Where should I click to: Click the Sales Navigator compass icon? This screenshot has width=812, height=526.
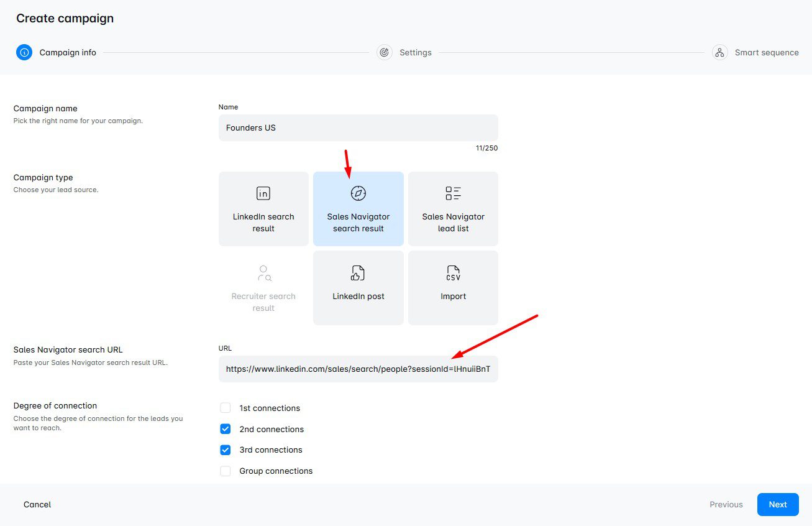click(x=358, y=193)
